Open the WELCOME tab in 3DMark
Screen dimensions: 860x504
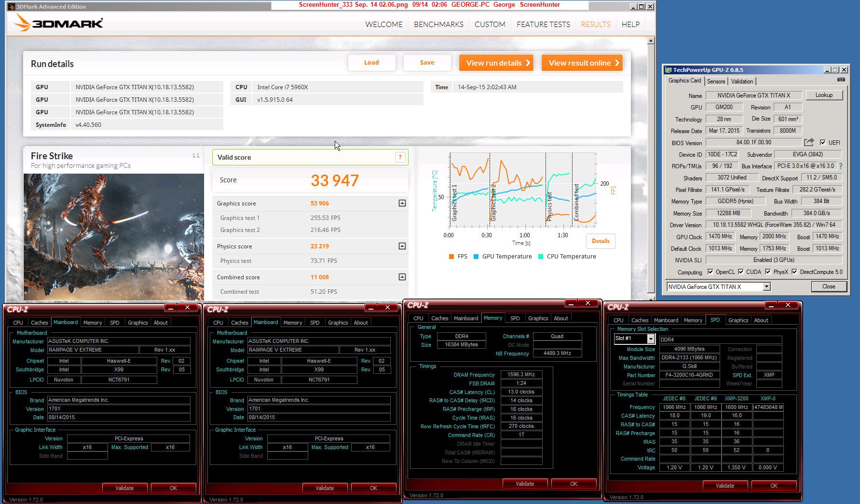coord(384,24)
